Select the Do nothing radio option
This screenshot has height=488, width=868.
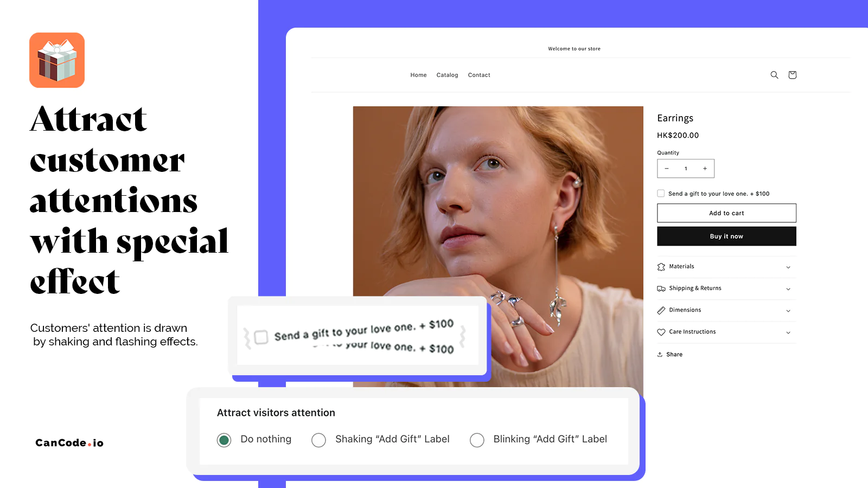[224, 440]
